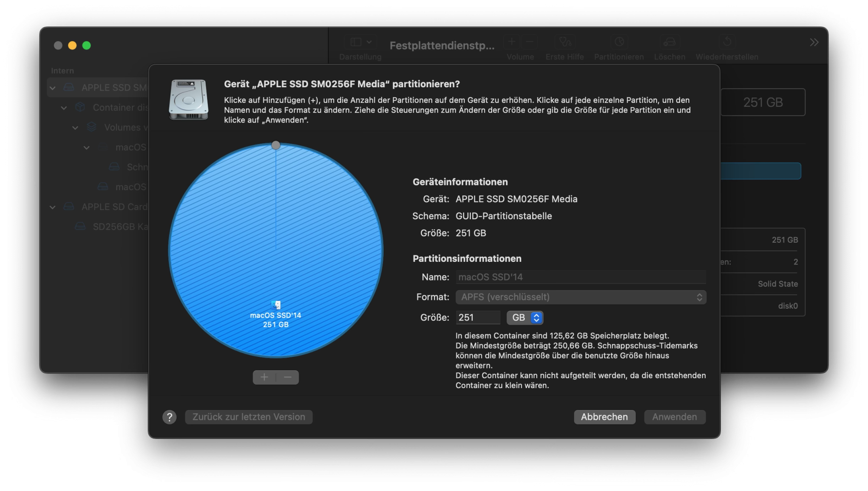Click the APPLE SD Card disk icon in the sidebar

click(69, 207)
